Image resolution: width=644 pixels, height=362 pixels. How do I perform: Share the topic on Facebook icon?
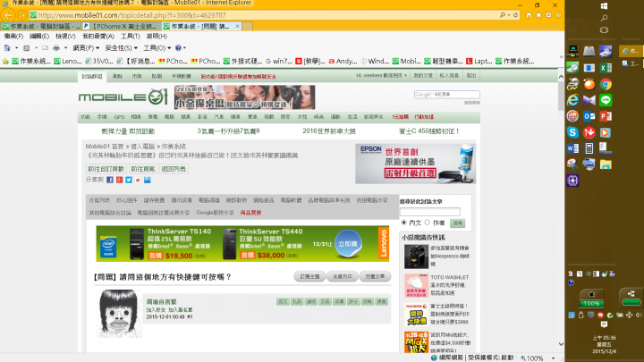point(110,180)
